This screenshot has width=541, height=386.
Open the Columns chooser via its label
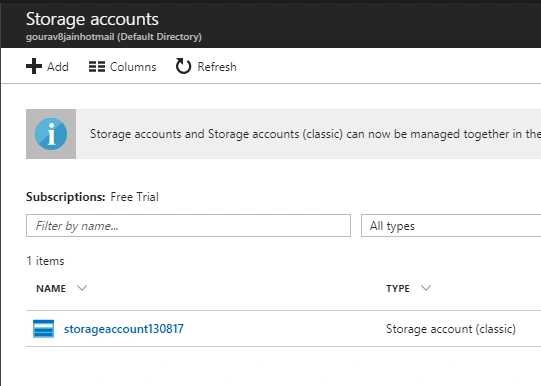point(133,67)
